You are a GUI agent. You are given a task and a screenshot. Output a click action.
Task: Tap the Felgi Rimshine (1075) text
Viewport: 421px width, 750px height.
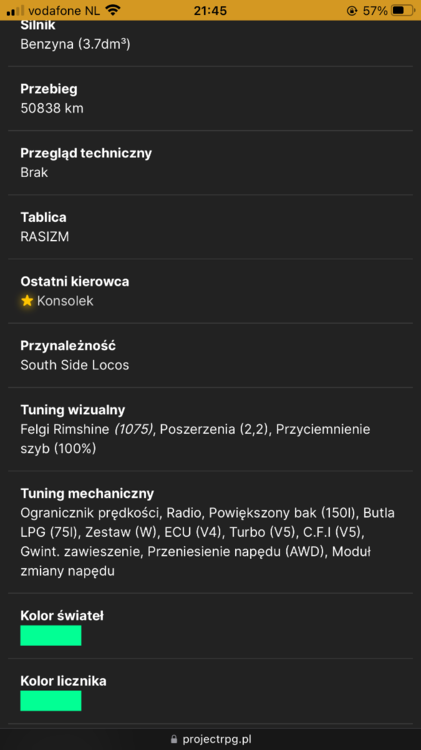[87, 429]
